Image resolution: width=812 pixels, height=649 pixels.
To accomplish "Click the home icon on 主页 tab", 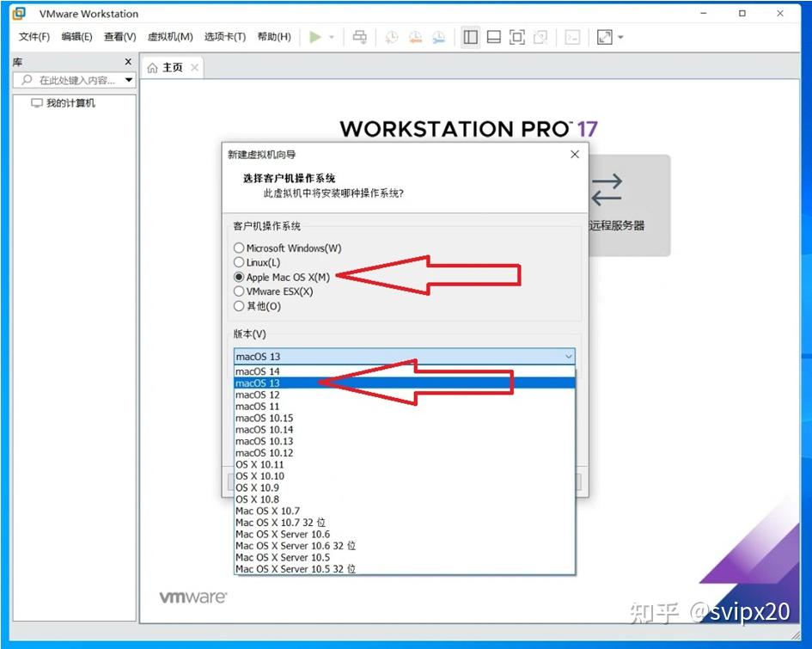I will pyautogui.click(x=152, y=68).
